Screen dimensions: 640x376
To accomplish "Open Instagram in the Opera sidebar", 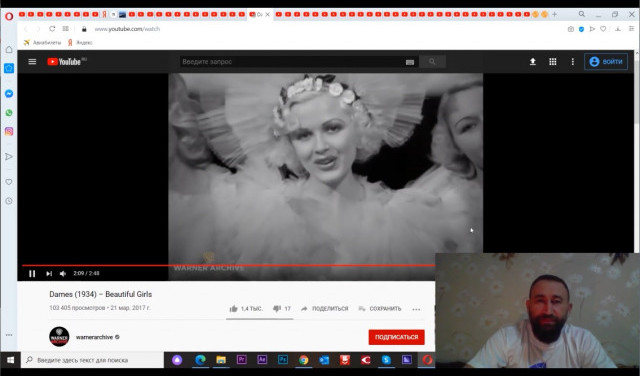I will (x=9, y=131).
